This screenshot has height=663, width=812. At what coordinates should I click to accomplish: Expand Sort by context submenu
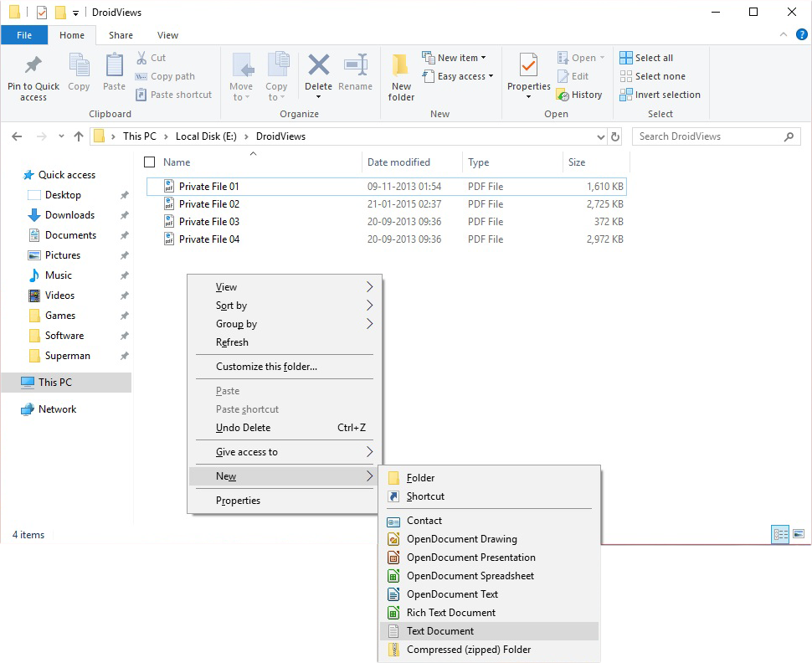tap(284, 306)
